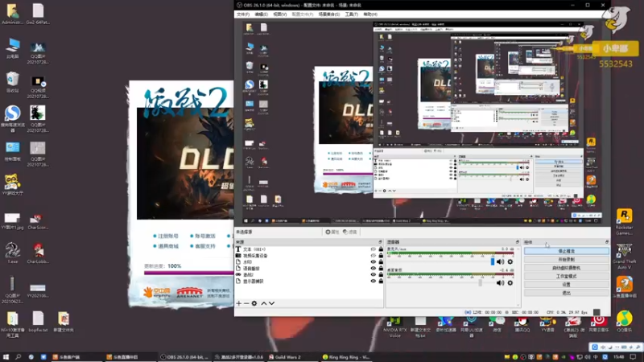Remove selected source with minus icon
The height and width of the screenshot is (362, 644).
(x=246, y=303)
